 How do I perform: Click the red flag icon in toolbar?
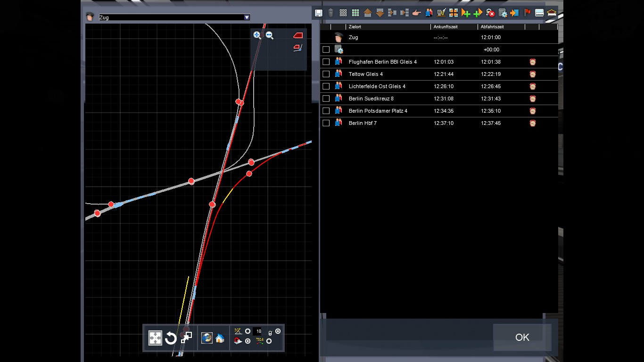click(528, 13)
